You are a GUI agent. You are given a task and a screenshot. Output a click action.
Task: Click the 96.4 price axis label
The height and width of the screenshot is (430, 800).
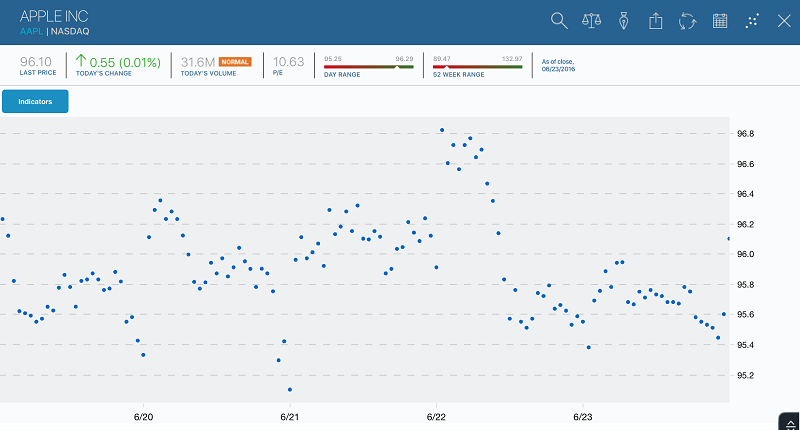(x=745, y=194)
